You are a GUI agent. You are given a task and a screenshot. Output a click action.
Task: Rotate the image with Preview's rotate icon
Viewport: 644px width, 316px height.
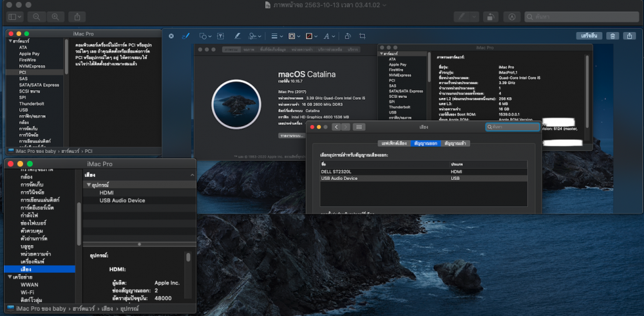click(490, 17)
